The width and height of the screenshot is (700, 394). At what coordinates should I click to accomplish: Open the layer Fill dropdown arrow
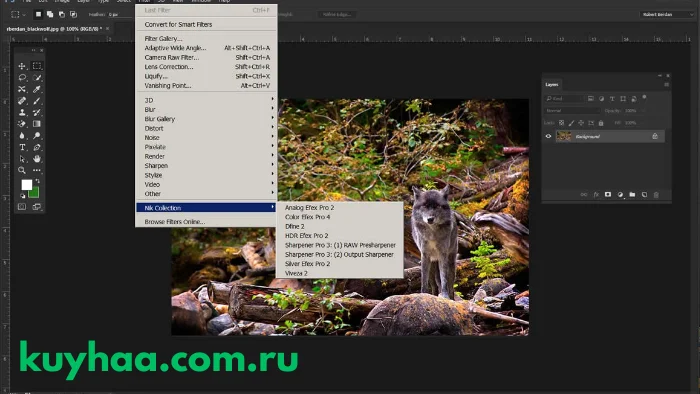coord(642,123)
